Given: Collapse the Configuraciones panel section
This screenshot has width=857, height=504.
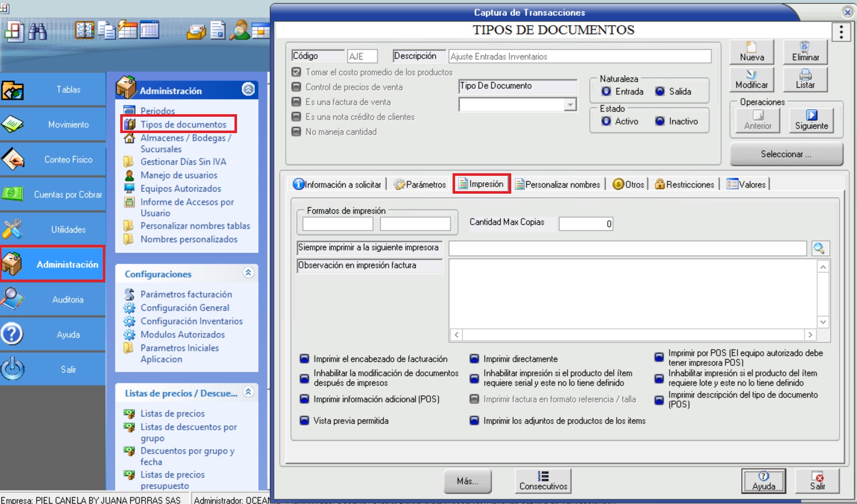Looking at the screenshot, I should click(248, 273).
